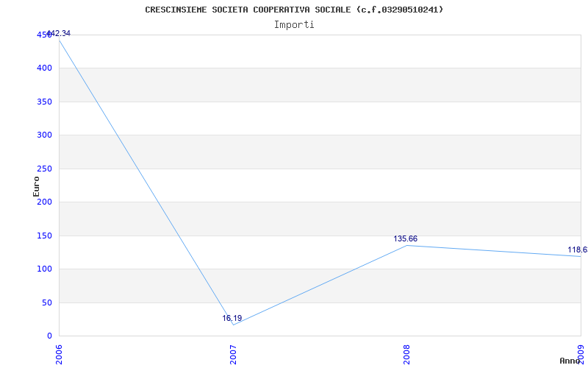Click the 16.19 data point label
The height and width of the screenshot is (368, 588).
232,319
